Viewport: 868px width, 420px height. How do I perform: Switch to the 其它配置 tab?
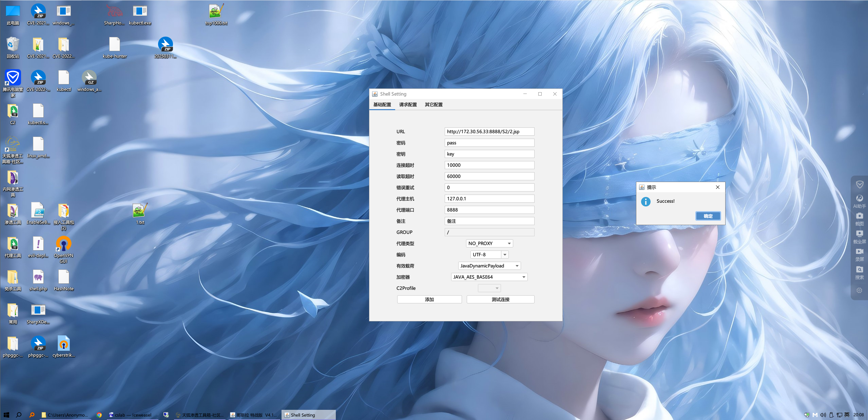433,104
